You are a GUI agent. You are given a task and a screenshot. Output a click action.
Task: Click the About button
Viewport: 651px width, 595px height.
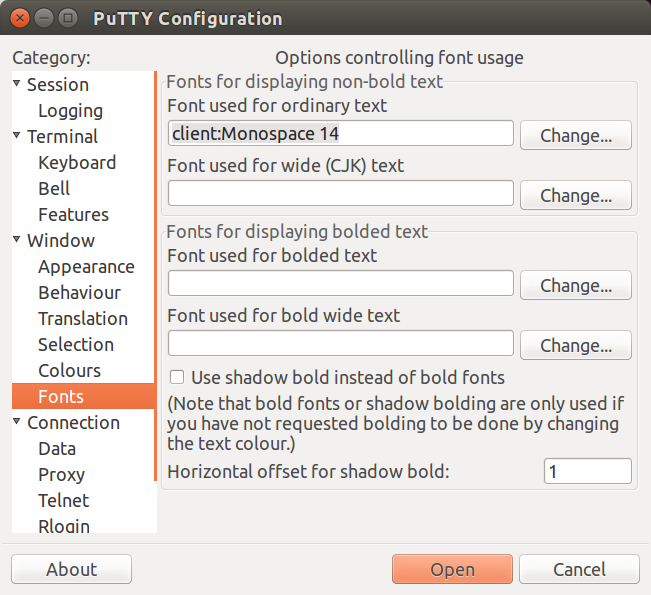[x=71, y=569]
